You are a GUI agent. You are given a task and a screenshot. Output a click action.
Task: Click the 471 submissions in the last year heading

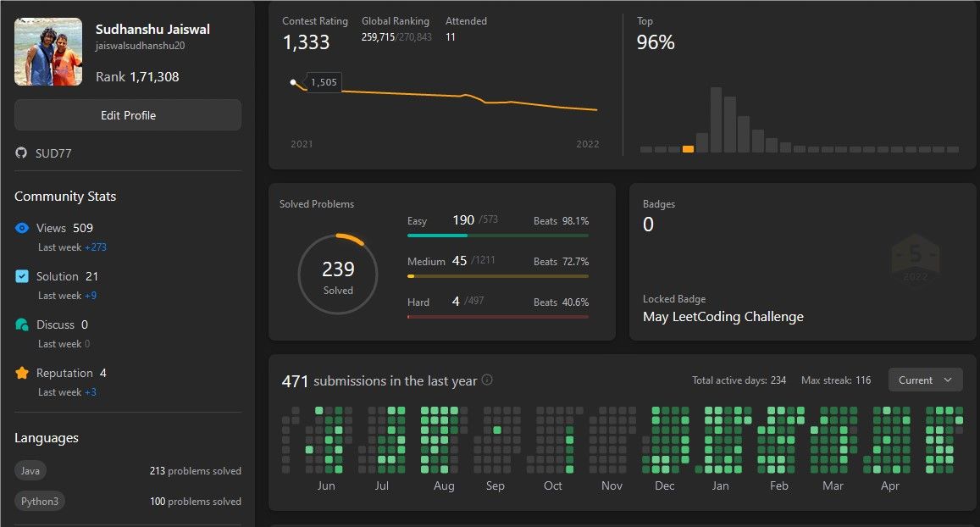coord(379,380)
